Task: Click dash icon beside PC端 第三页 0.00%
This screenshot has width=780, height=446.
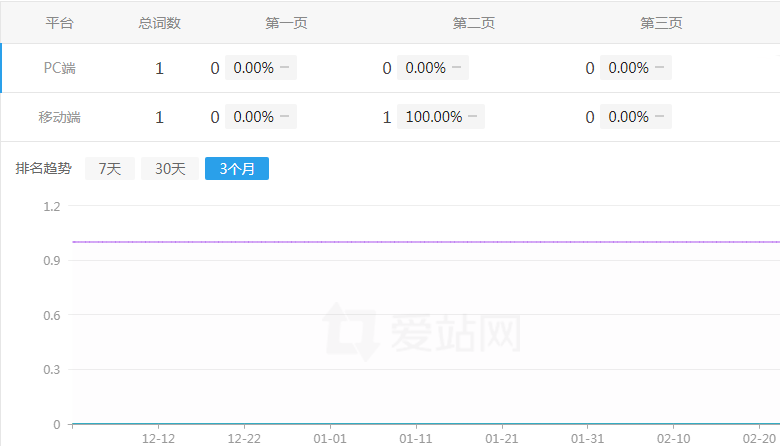Action: 660,68
